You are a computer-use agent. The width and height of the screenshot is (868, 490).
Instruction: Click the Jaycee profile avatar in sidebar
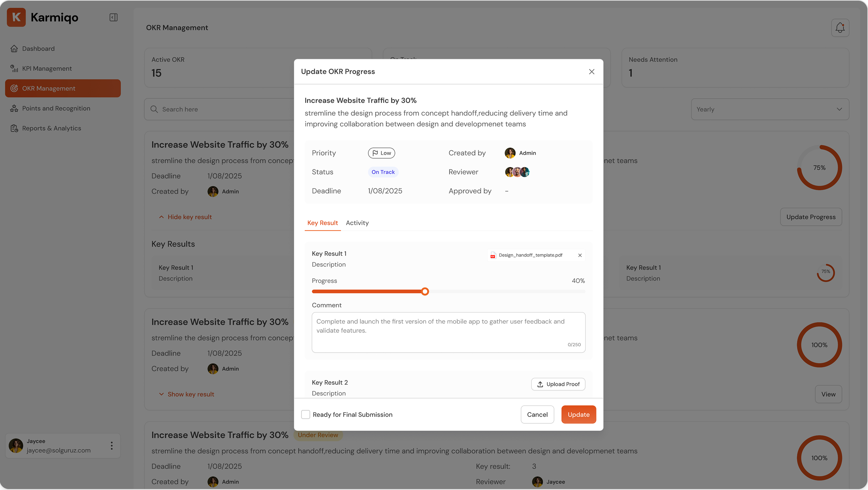16,446
